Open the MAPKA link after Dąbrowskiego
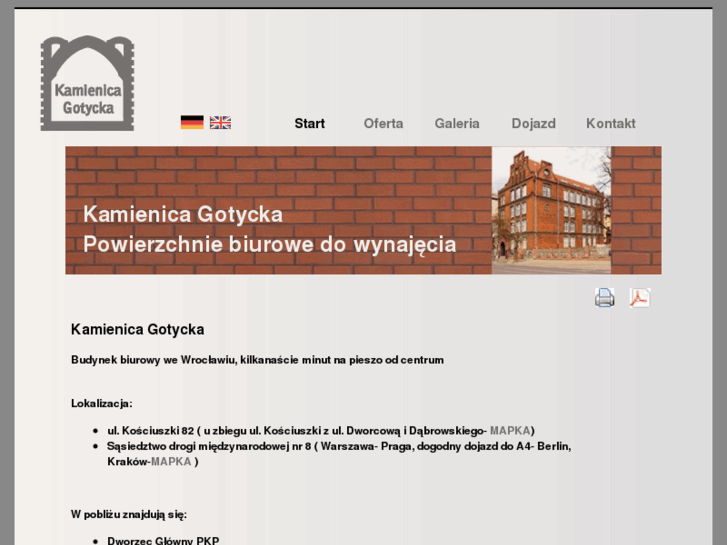Viewport: 727px width, 545px height. click(510, 430)
